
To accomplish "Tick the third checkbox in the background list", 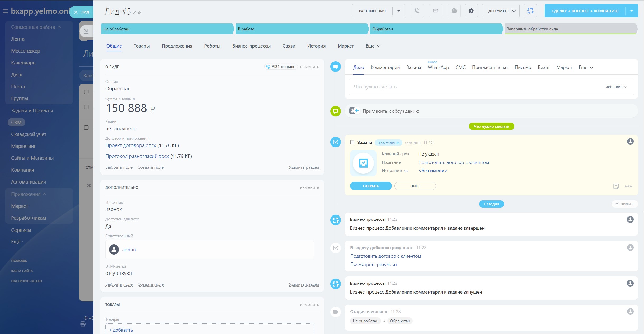I will point(86,128).
